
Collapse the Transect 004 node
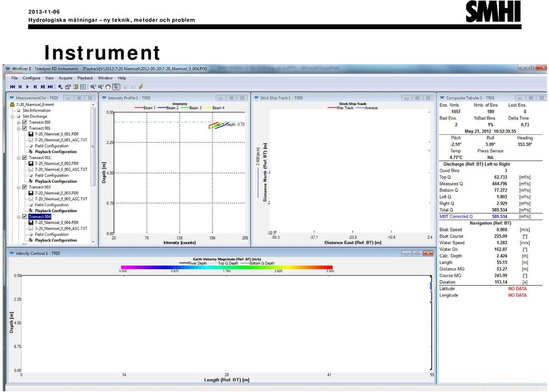pyautogui.click(x=18, y=217)
